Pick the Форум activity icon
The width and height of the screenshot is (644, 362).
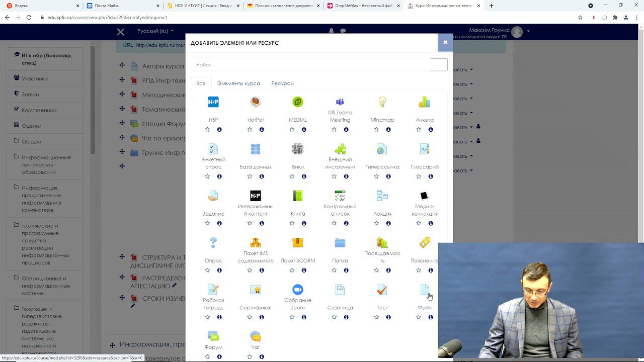213,336
